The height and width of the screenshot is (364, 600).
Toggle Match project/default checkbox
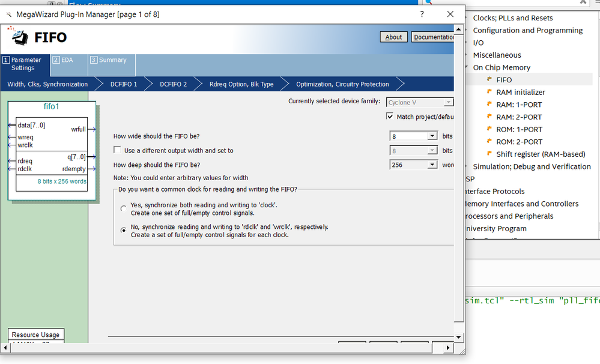(x=390, y=117)
